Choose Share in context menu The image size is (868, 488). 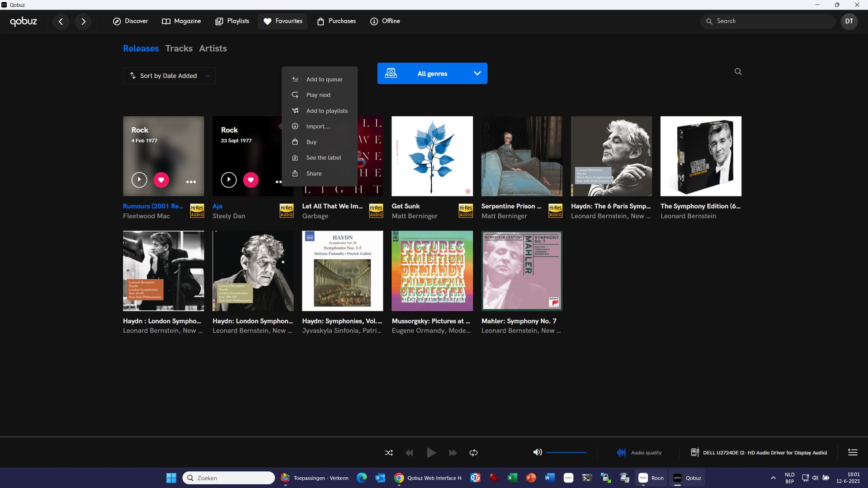point(320,174)
